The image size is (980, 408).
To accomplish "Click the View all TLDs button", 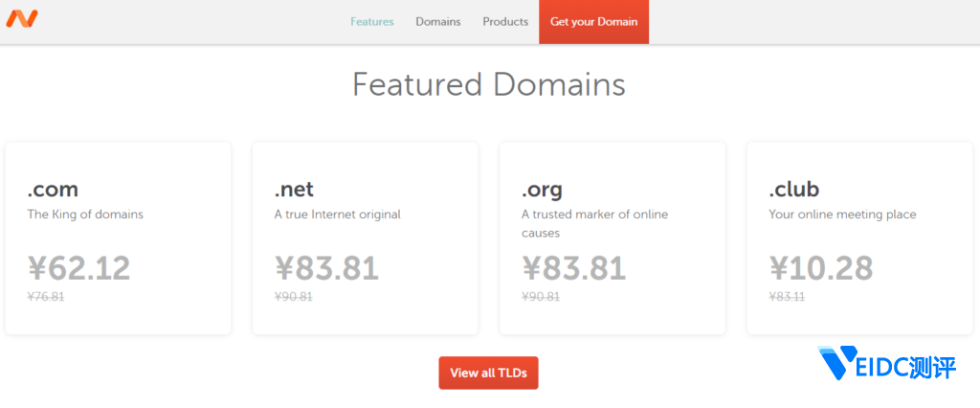I will pyautogui.click(x=488, y=373).
